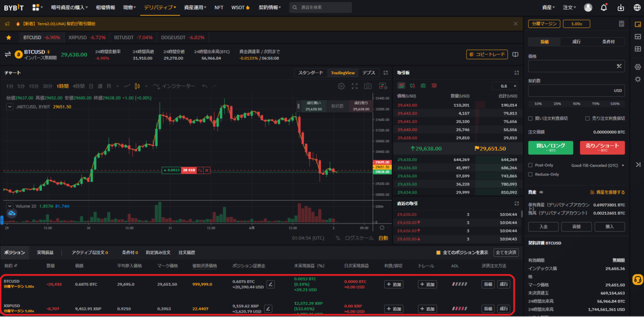This screenshot has width=644, height=317.
Task: Open the derivatives dropdown menu
Action: (160, 8)
